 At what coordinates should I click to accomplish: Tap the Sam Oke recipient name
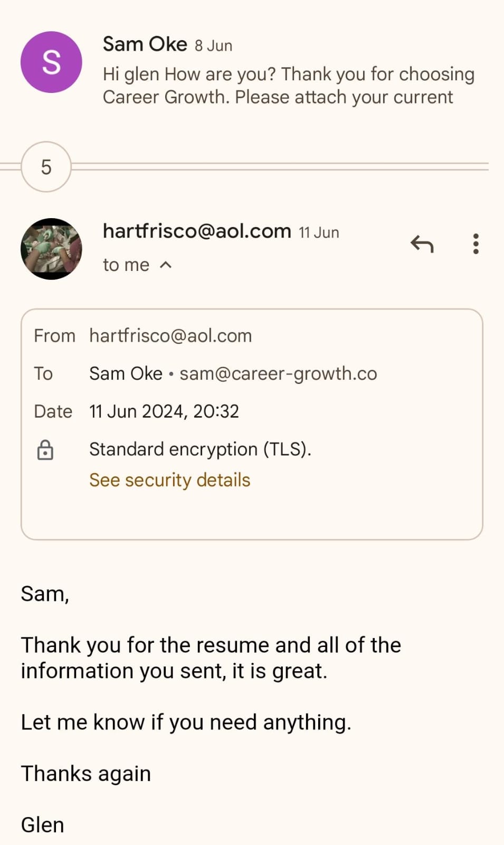click(x=126, y=374)
